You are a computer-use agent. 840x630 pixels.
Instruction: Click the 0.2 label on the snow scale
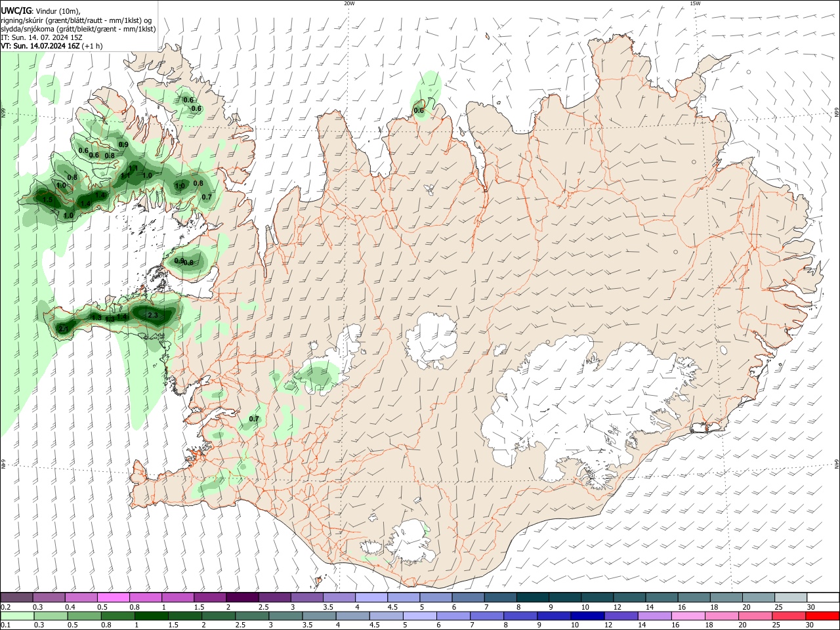(5, 607)
